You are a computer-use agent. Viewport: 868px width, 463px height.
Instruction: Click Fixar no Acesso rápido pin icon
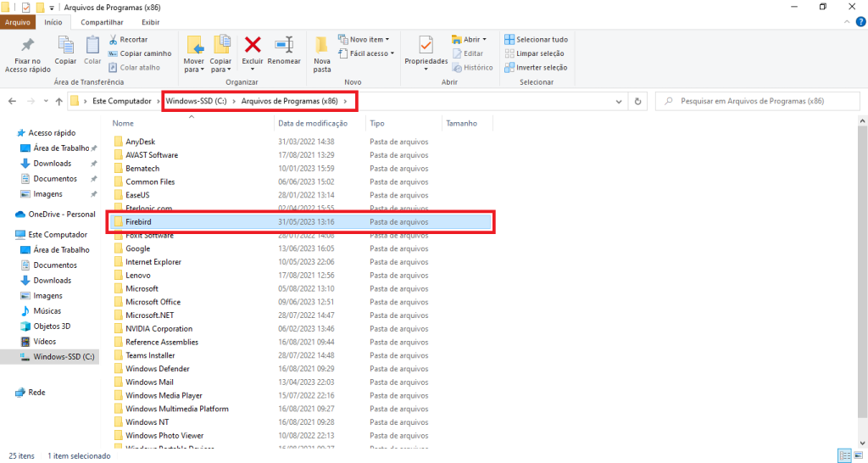tap(28, 45)
